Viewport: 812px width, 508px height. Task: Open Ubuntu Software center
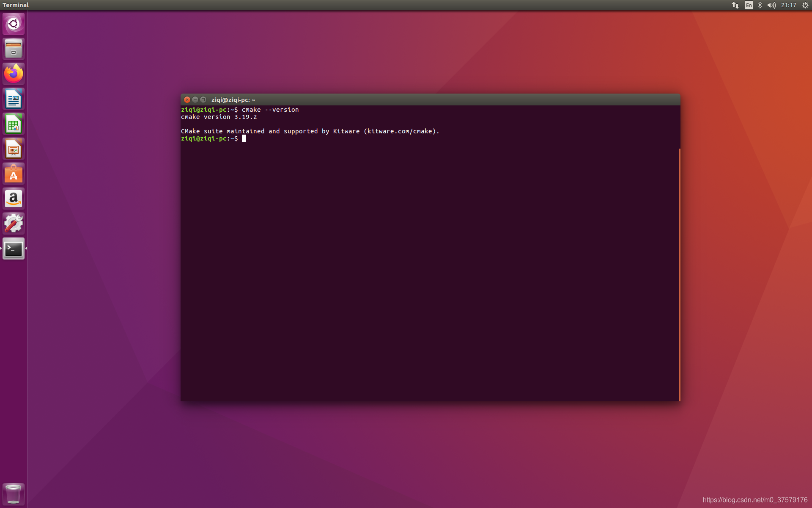click(x=14, y=174)
